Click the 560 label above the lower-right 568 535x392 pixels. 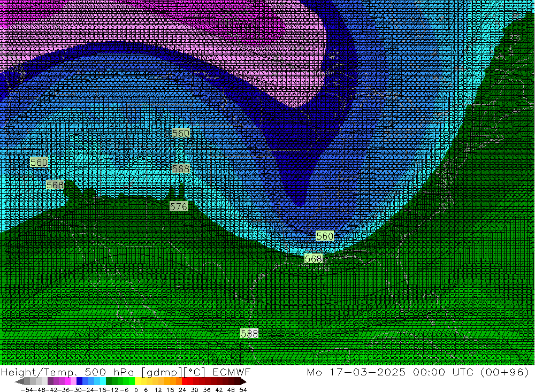(x=325, y=236)
